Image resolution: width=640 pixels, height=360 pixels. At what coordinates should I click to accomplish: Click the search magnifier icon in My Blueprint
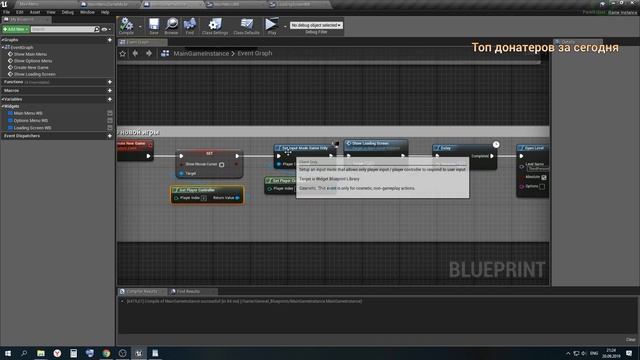click(97, 29)
